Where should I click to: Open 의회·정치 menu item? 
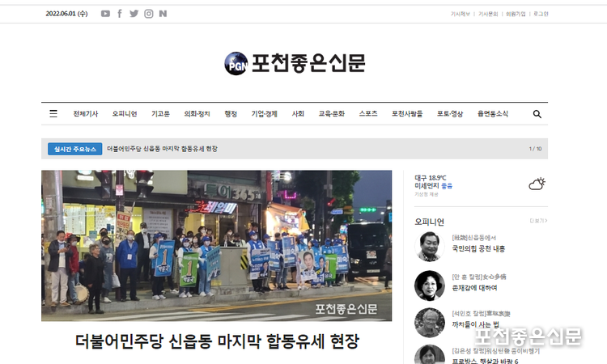click(x=197, y=114)
